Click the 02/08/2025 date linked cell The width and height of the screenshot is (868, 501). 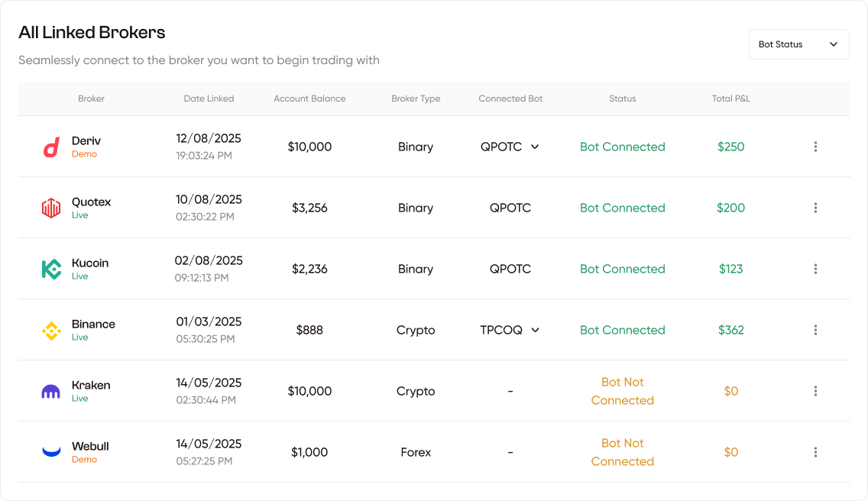[209, 260]
